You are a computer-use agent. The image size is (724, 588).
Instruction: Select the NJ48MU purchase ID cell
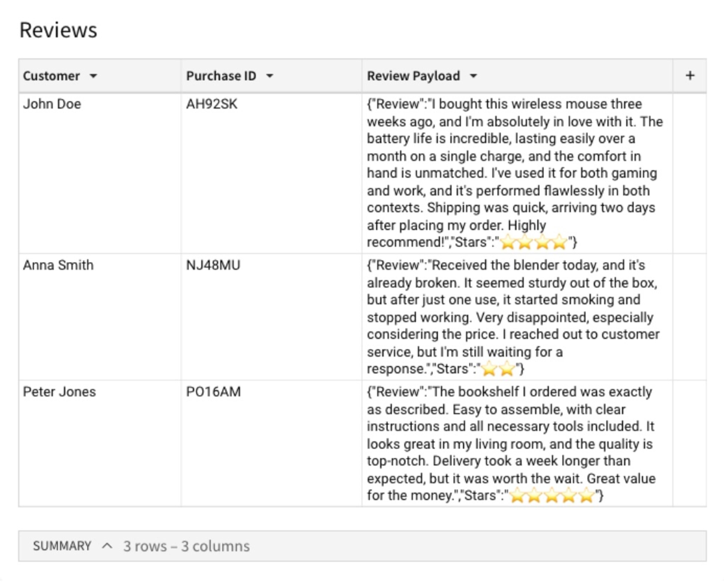coord(271,317)
